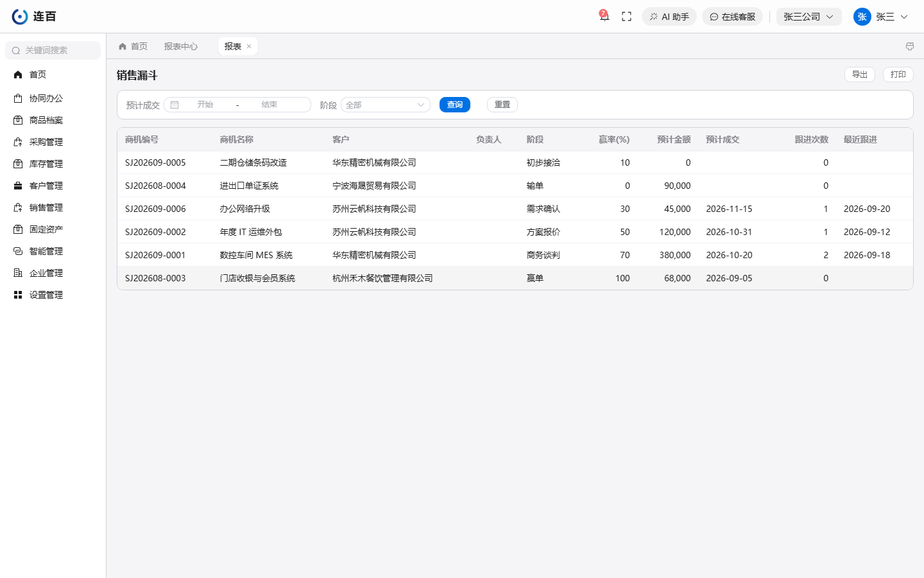Viewport: 924px width, 578px height.
Task: Click the 销售管理 sidebar icon
Action: coord(18,207)
